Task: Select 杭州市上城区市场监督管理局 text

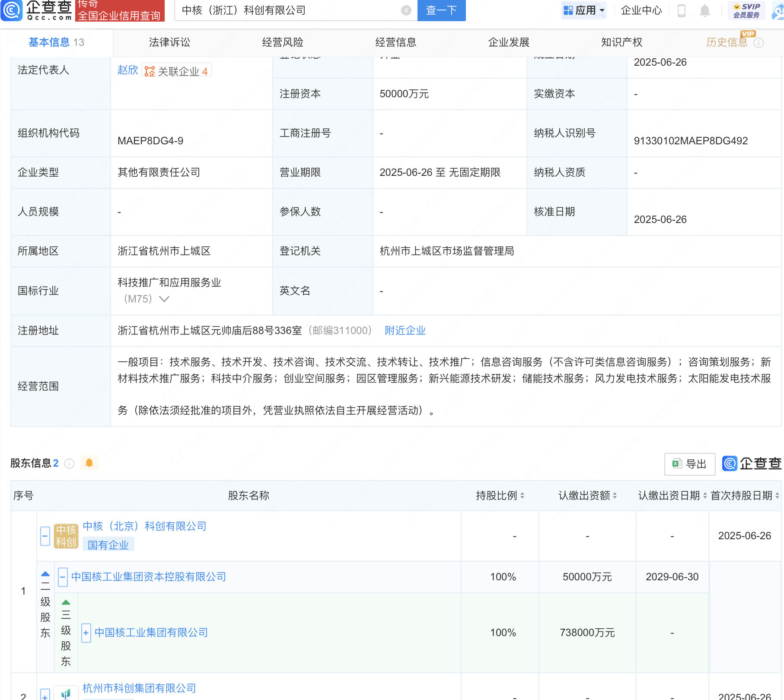Action: (x=447, y=251)
